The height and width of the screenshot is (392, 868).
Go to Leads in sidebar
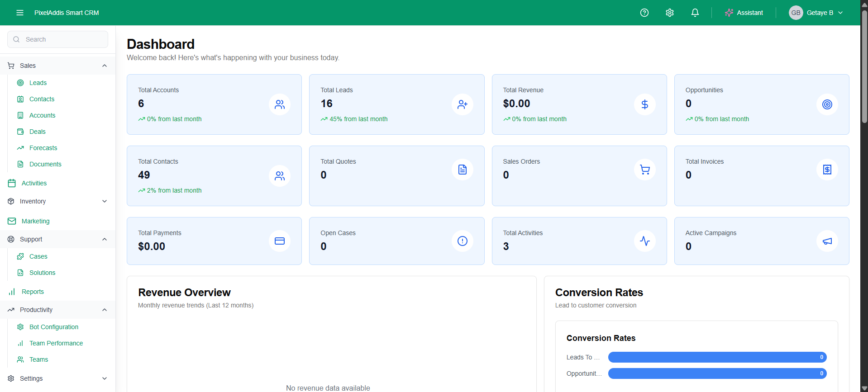point(38,83)
